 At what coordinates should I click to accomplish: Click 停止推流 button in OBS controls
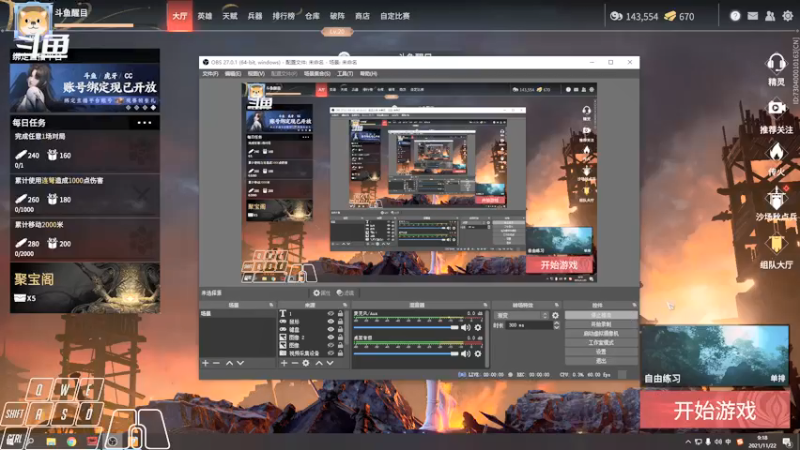pos(601,315)
